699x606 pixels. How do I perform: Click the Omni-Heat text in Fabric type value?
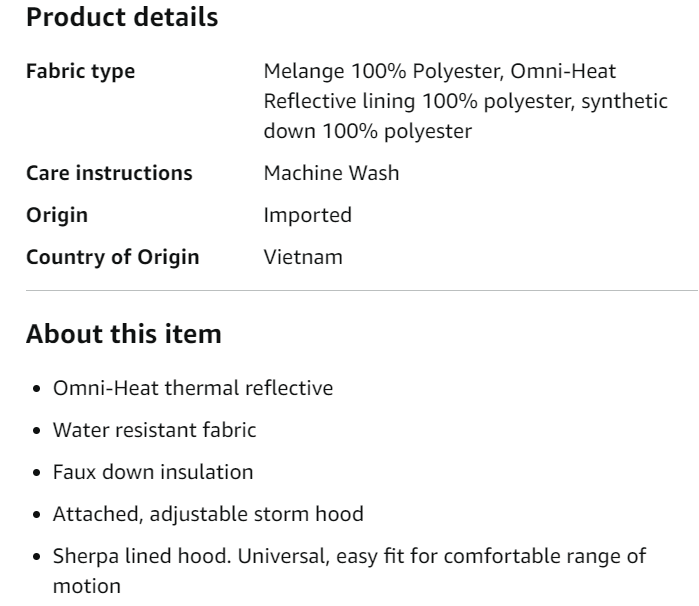coord(563,71)
